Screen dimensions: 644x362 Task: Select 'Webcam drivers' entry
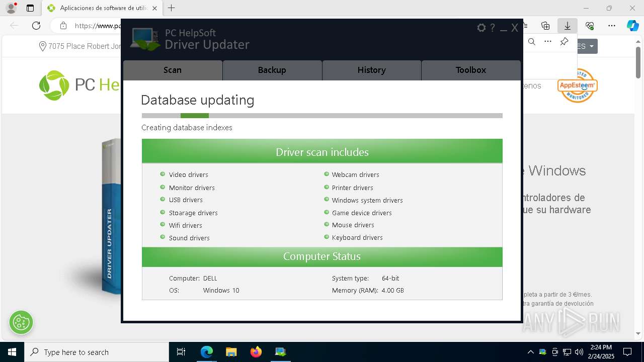coord(355,174)
